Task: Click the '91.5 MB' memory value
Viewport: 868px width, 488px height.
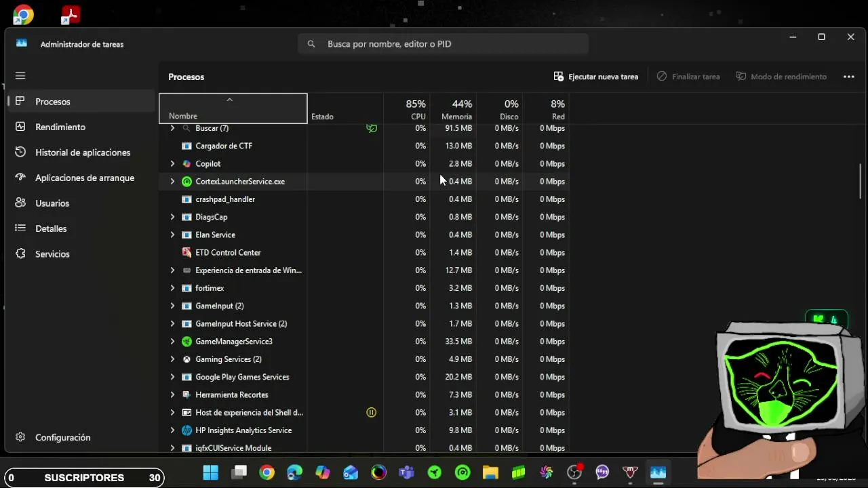Action: 458,128
